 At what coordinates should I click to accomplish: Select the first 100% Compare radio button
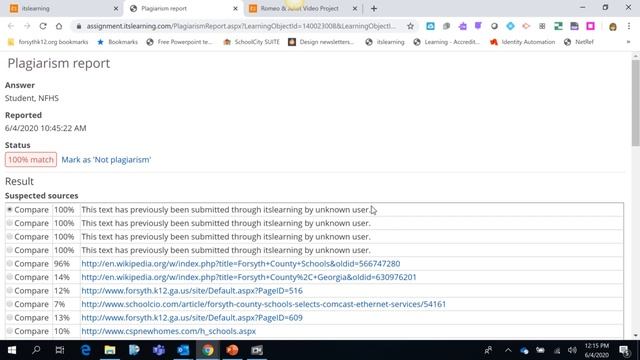click(9, 209)
